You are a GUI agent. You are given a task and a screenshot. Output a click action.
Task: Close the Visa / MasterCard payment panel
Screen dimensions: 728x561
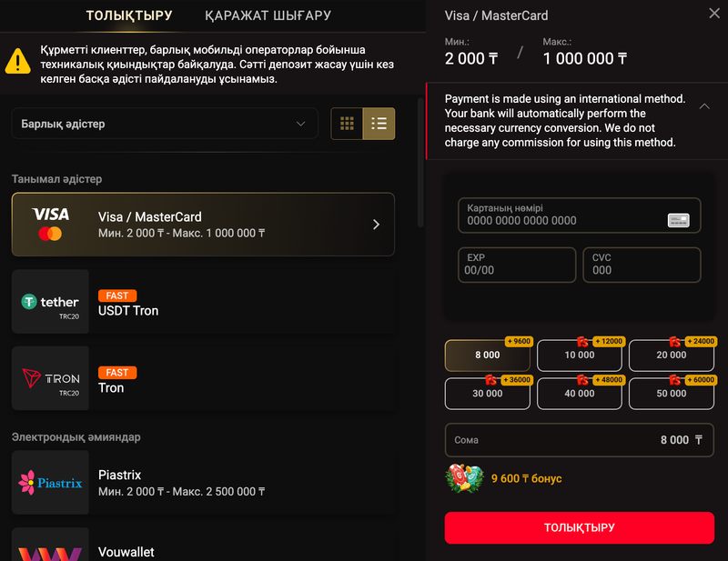tap(713, 14)
